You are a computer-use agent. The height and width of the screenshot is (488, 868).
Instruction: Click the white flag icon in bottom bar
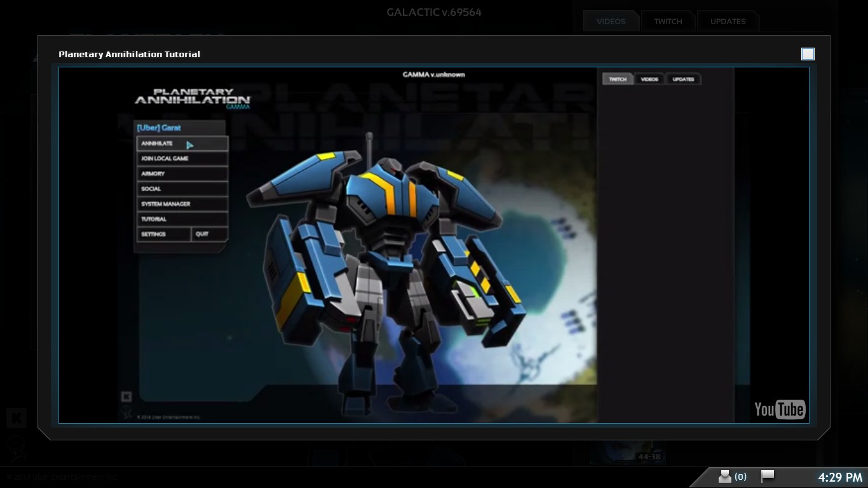(x=768, y=476)
